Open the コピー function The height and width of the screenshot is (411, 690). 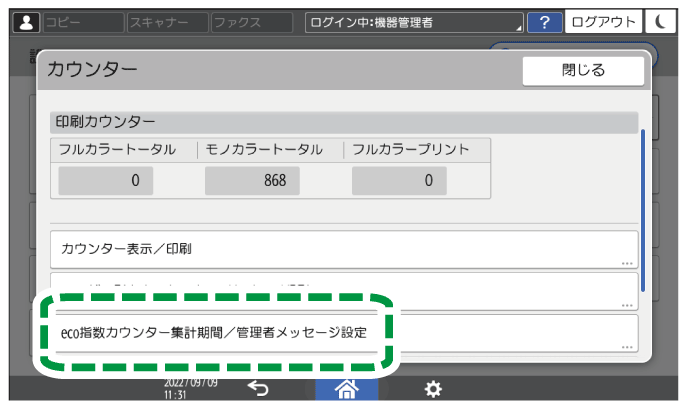point(83,22)
